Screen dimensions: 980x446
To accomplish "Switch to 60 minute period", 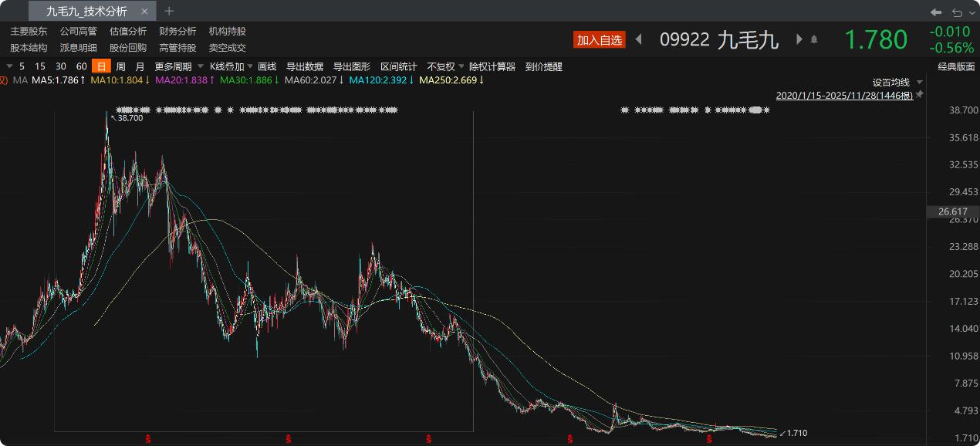I will point(82,66).
